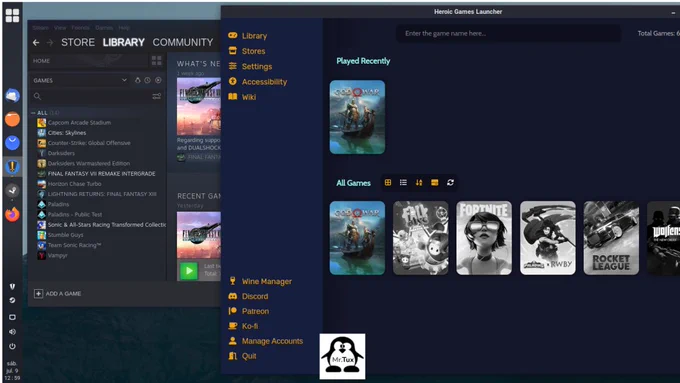680x383 pixels.
Task: Click green play button in Steam recent games
Action: pyautogui.click(x=189, y=271)
